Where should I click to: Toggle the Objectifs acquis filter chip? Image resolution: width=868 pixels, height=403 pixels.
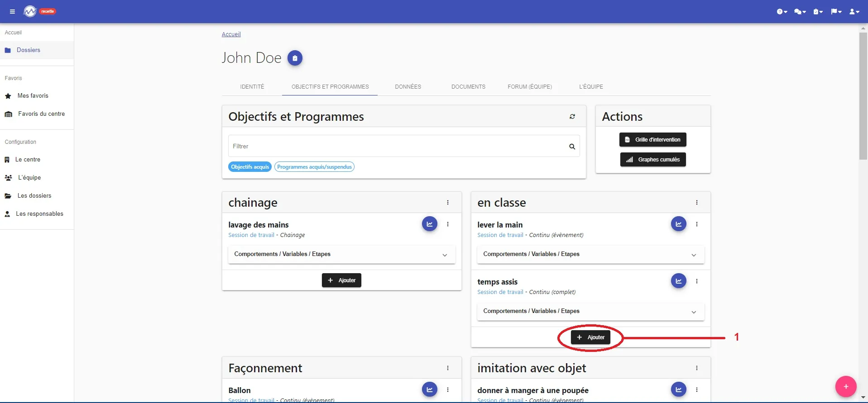coord(250,167)
